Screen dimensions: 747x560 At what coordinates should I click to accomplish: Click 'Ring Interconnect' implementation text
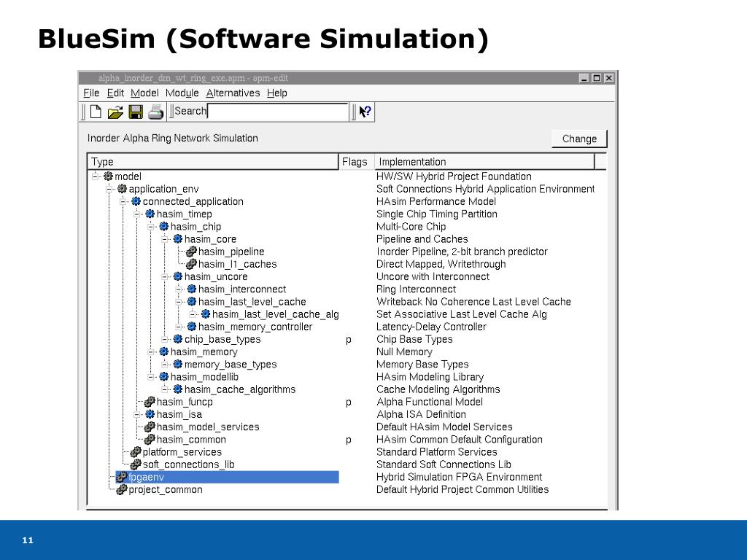coord(416,289)
